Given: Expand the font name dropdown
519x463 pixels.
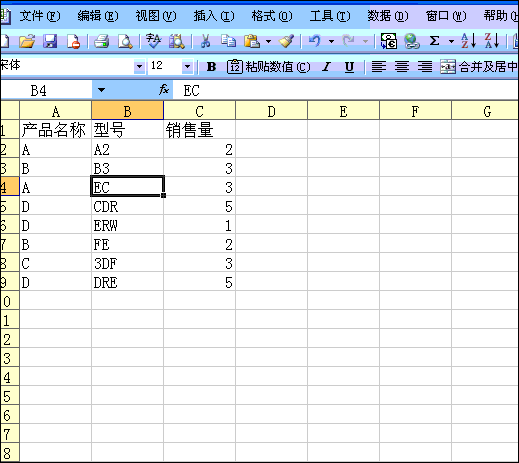Looking at the screenshot, I should tap(140, 66).
